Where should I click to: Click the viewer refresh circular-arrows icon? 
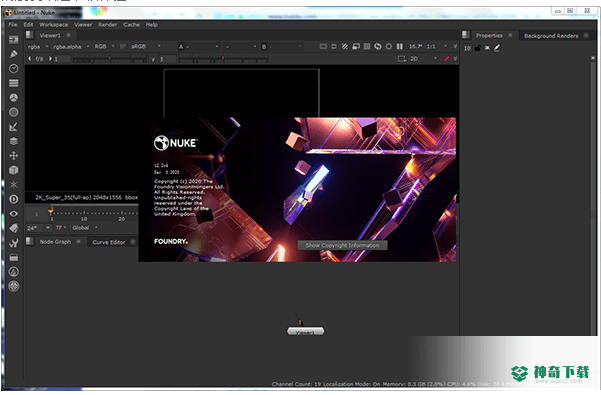click(378, 46)
